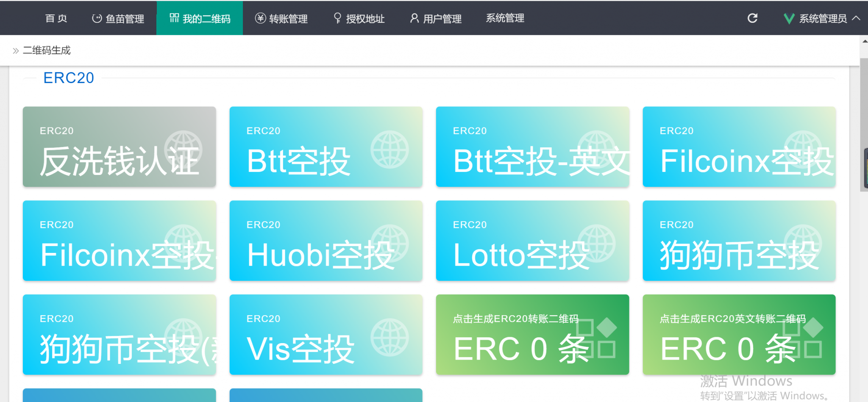Switch to the 我的二维码 tab
This screenshot has height=402, width=868.
[200, 18]
